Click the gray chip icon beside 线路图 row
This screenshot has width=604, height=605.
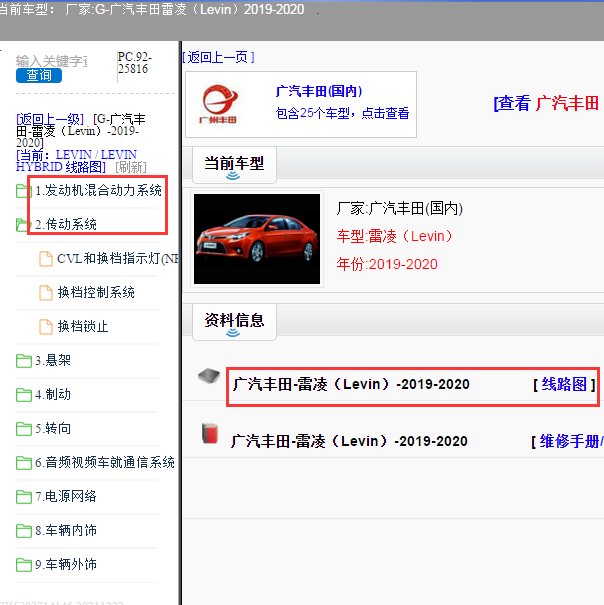point(209,376)
